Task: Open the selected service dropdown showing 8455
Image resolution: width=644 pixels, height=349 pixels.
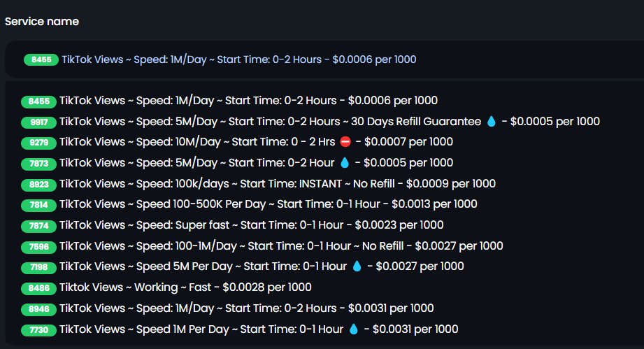Action: click(324, 59)
